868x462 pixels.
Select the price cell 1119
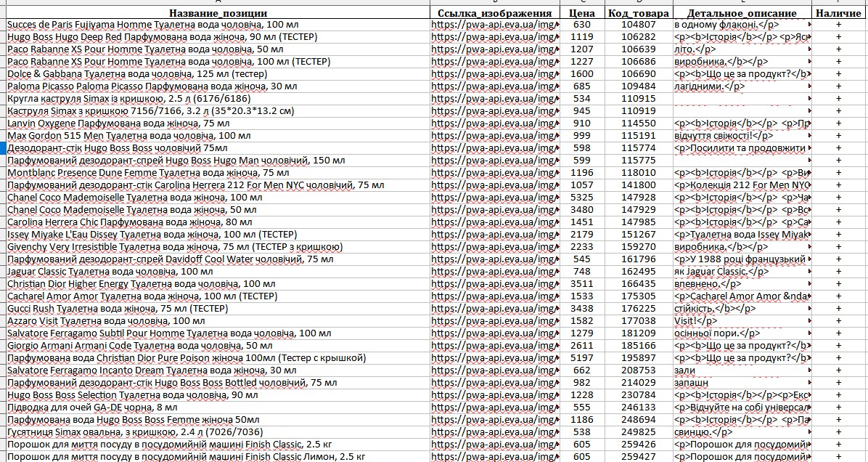582,37
